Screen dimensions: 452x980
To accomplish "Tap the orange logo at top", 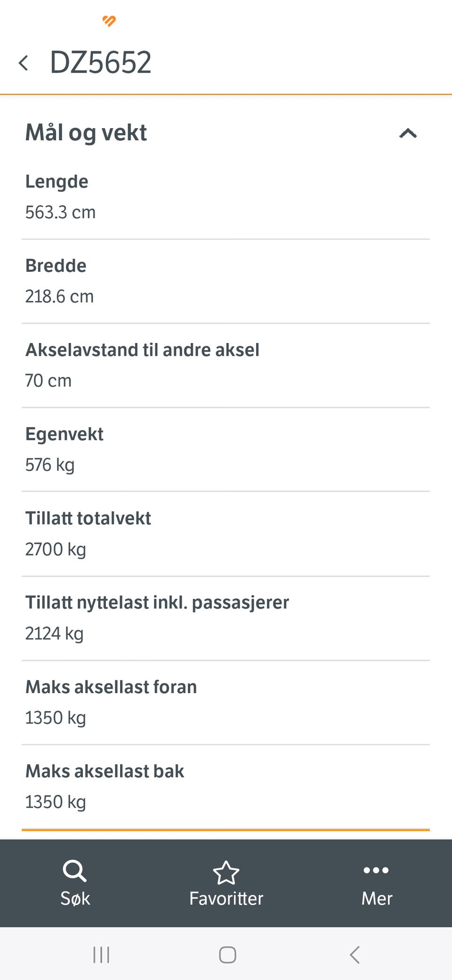I will (x=109, y=21).
